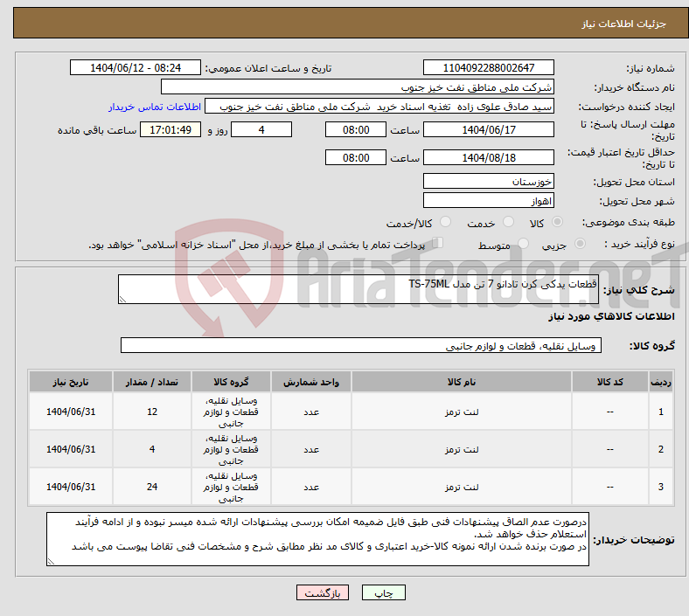Click date 1404/06/31 in row 3
Image resolution: width=689 pixels, height=616 pixels.
tap(71, 487)
